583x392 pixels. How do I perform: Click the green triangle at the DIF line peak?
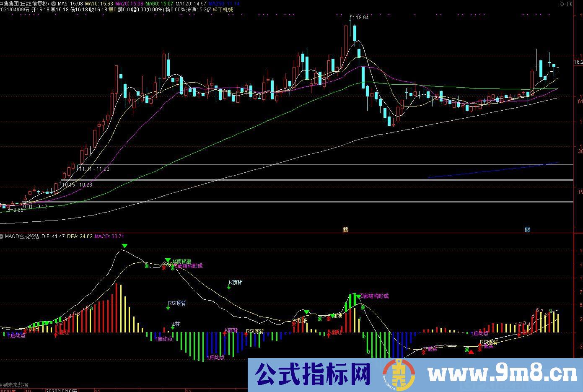pos(124,246)
